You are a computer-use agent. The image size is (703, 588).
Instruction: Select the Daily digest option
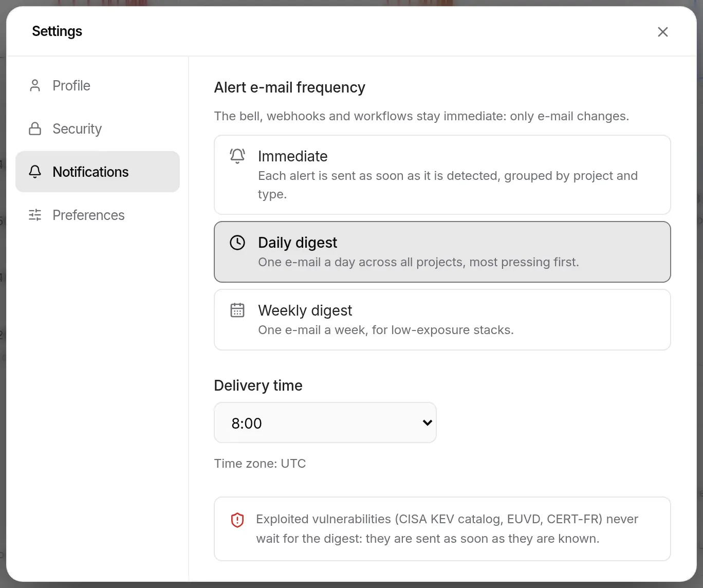442,252
